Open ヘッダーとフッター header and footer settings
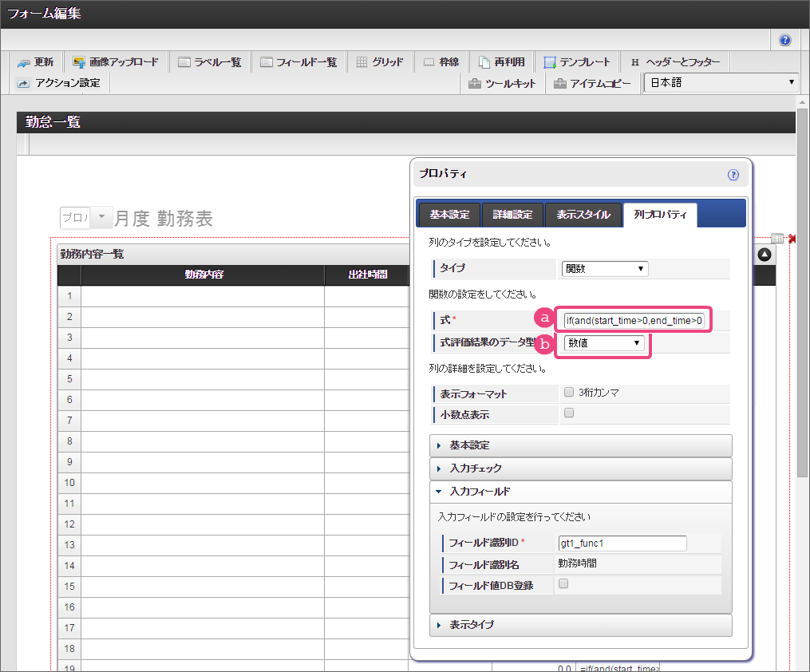Screen dimensions: 810x672 [675, 62]
